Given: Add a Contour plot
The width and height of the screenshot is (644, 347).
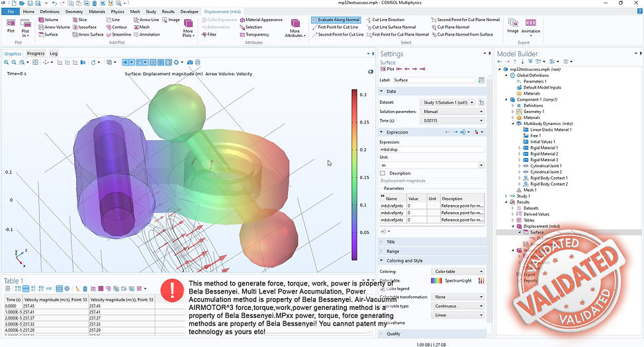Looking at the screenshot, I should click(x=116, y=27).
